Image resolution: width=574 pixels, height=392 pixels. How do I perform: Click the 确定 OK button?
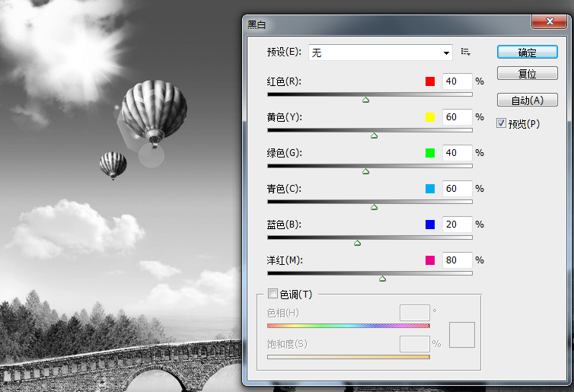pyautogui.click(x=527, y=53)
